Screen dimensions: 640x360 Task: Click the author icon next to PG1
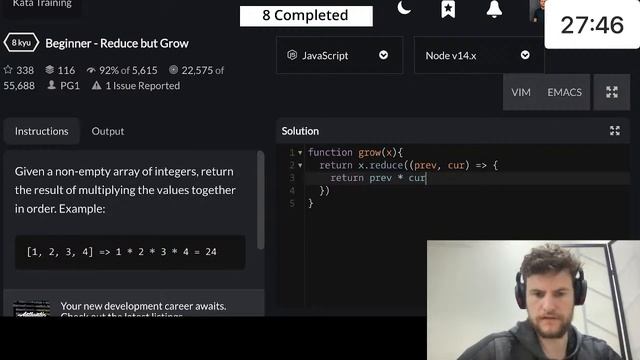pos(51,85)
